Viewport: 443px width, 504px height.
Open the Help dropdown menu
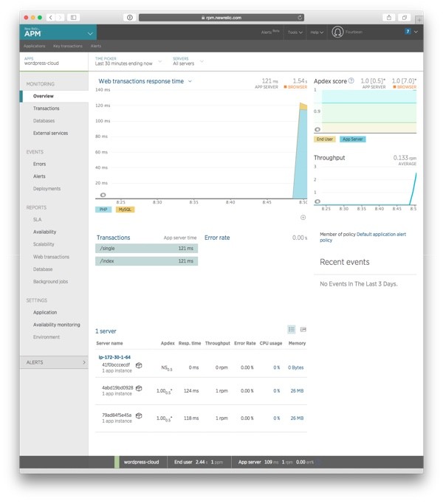click(317, 32)
